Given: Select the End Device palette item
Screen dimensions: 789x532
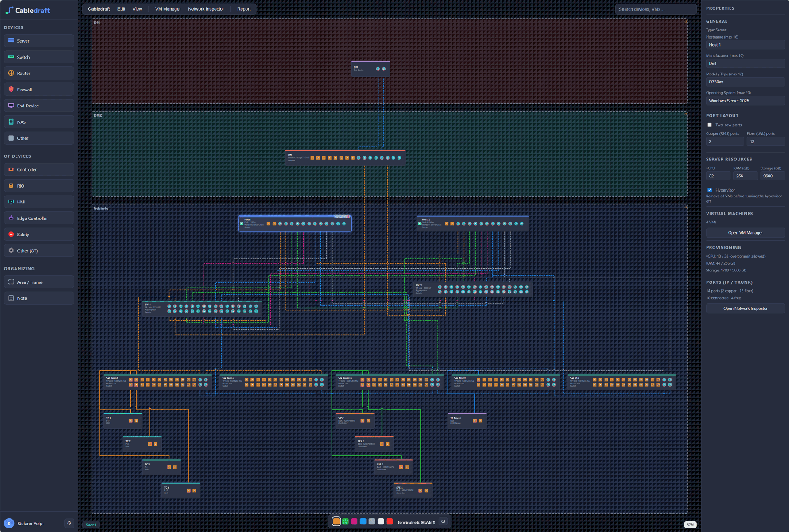Looking at the screenshot, I should pyautogui.click(x=39, y=106).
